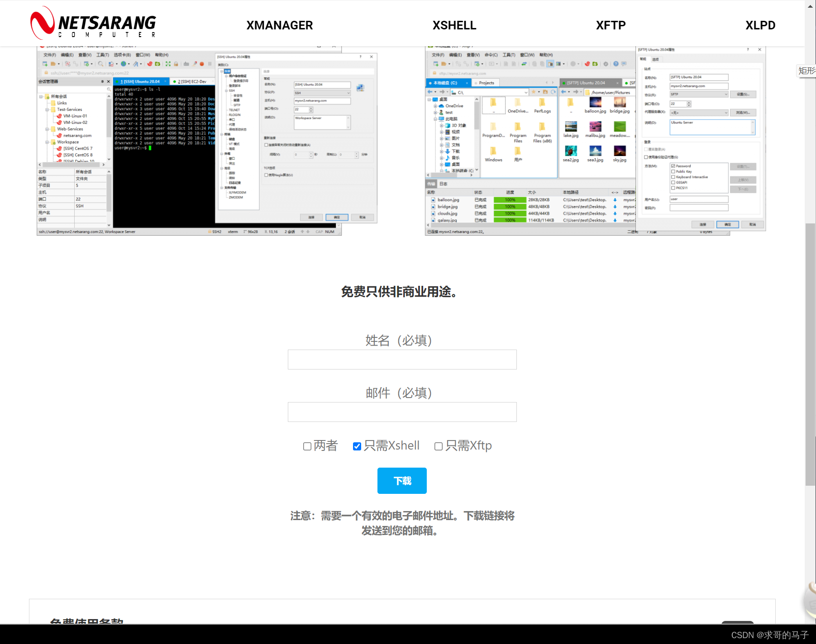Click '[SSH] CentOS 7' in Xshell session tree
The height and width of the screenshot is (644, 816).
[77, 148]
